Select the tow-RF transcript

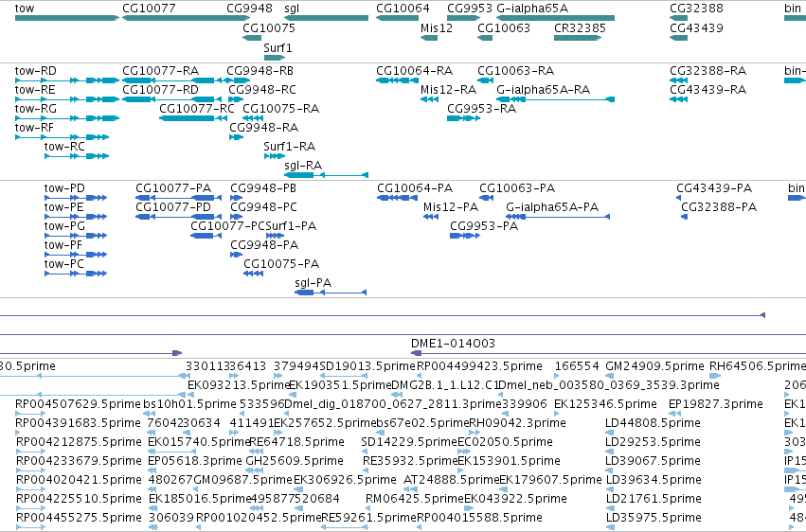click(x=62, y=137)
